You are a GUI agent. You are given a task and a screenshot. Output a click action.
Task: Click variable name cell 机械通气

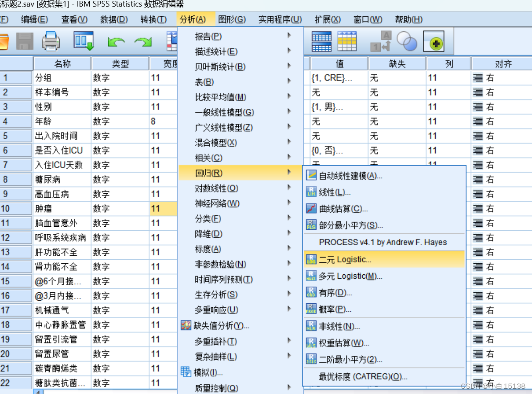click(62, 310)
